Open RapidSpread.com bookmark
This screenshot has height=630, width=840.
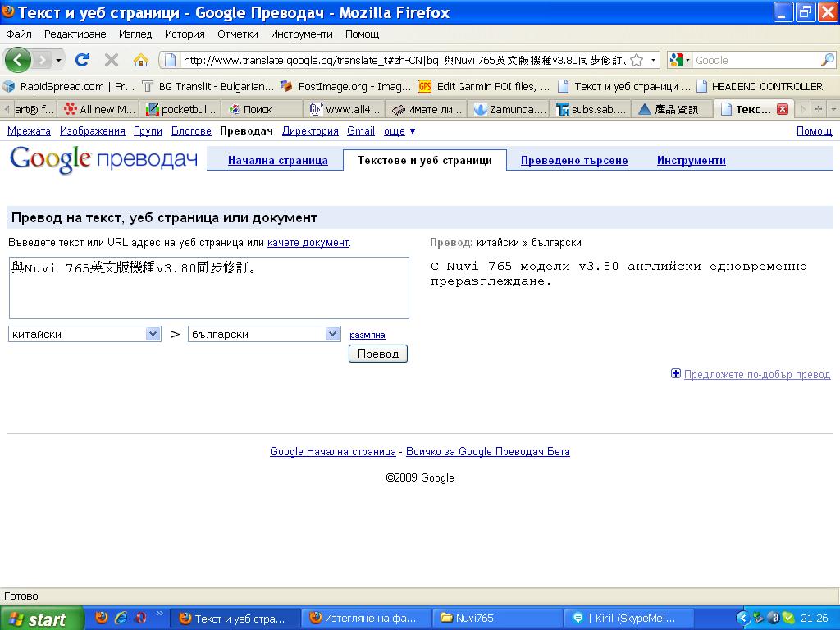click(x=69, y=86)
